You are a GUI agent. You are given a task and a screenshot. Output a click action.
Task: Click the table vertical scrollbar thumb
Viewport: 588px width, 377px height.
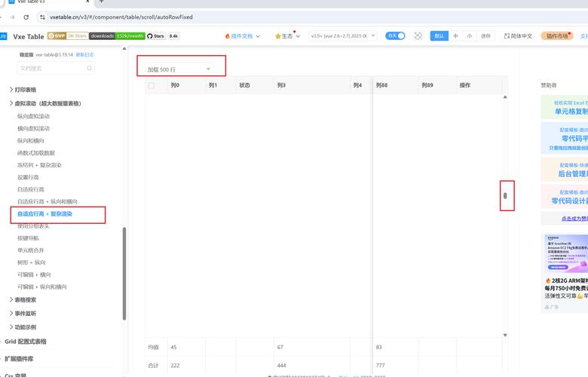[x=505, y=196]
